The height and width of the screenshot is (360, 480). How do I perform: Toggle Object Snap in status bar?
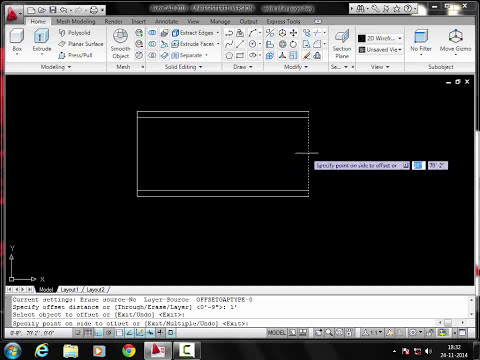(119, 332)
